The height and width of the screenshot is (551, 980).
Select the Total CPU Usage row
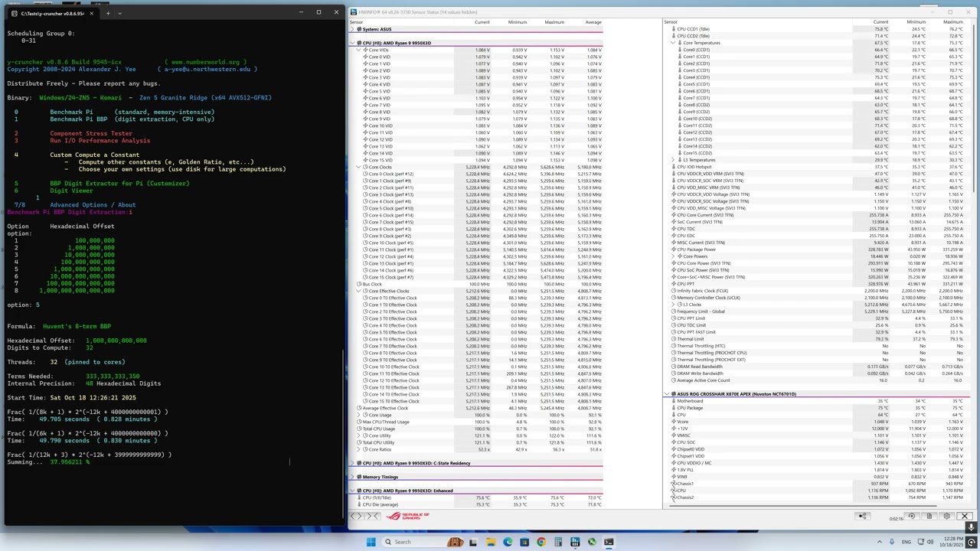pos(476,429)
